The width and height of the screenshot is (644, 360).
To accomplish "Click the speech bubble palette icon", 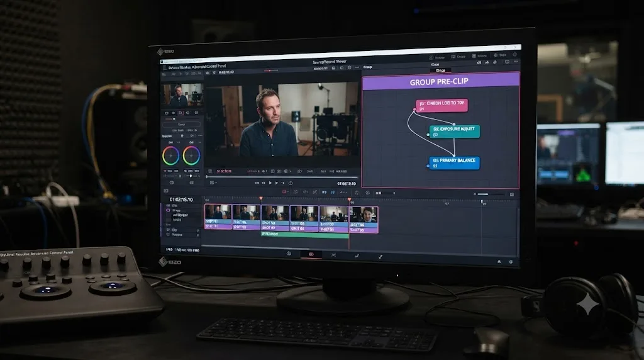I will [x=188, y=113].
